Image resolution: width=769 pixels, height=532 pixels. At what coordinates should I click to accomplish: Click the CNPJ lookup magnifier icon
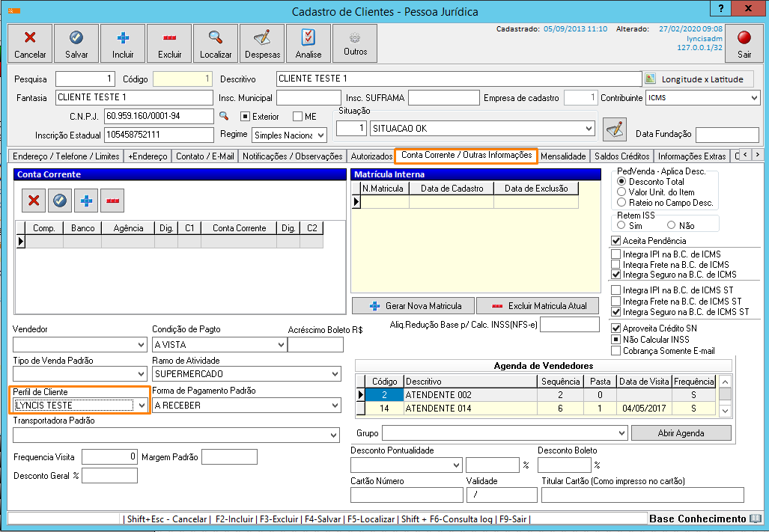pos(223,116)
